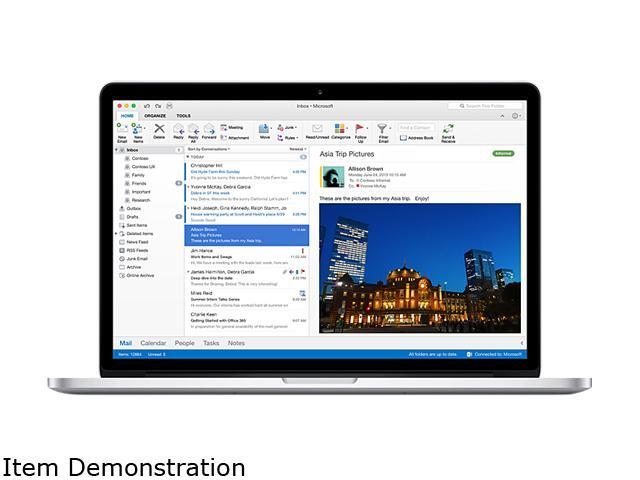Open the Junk dropdown
Image resolution: width=640 pixels, height=480 pixels.
pos(287,127)
